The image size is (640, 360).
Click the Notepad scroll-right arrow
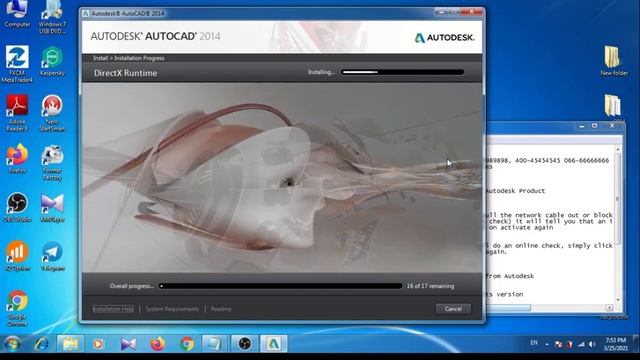[609, 307]
